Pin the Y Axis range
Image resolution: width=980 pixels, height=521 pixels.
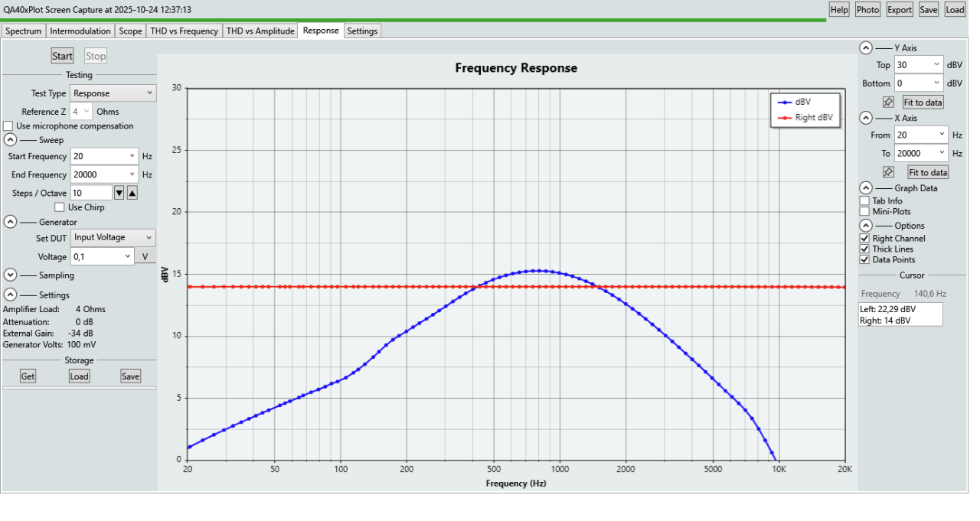click(x=888, y=102)
